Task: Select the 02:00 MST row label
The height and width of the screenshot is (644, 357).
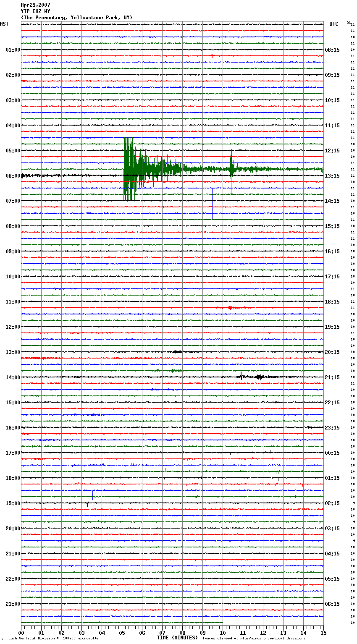Action: pyautogui.click(x=13, y=75)
